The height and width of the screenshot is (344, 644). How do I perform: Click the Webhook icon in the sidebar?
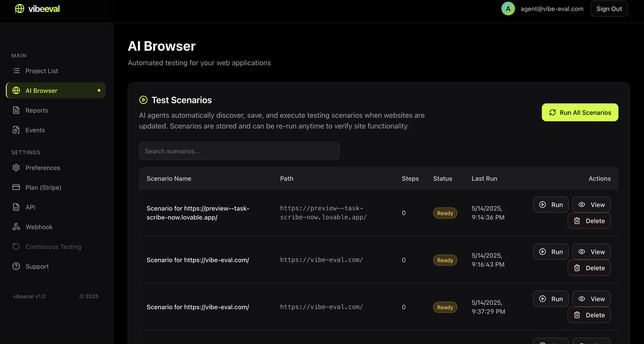coord(16,227)
